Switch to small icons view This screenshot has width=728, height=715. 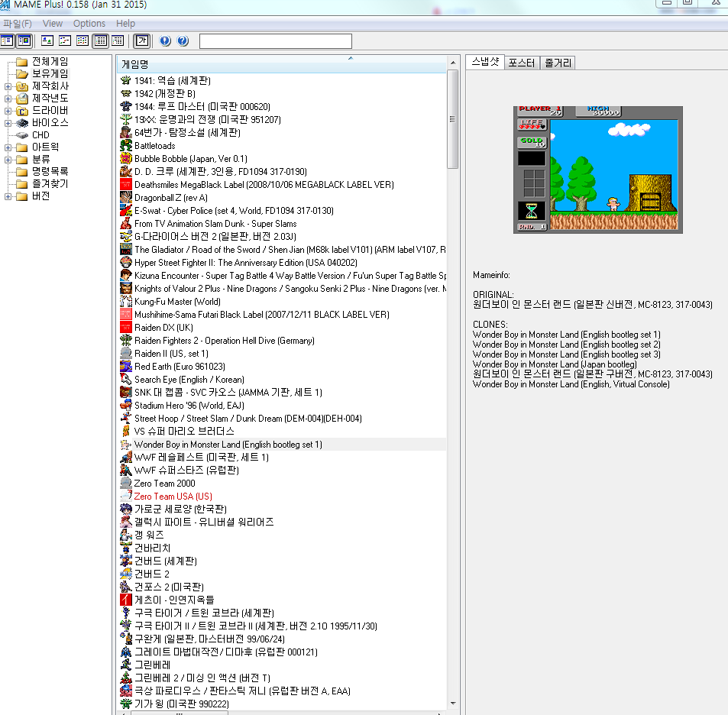click(x=64, y=40)
